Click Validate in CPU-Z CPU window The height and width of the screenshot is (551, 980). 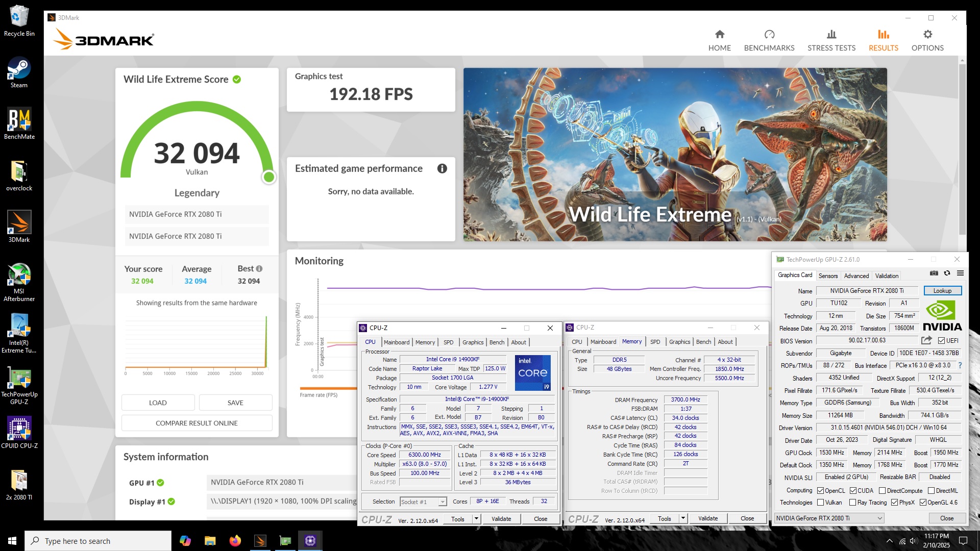click(x=501, y=519)
